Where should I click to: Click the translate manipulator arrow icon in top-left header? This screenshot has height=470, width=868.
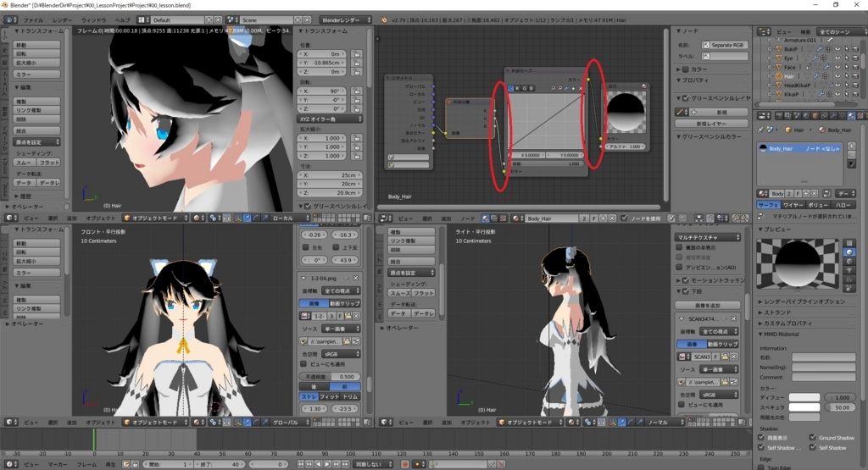(247, 218)
